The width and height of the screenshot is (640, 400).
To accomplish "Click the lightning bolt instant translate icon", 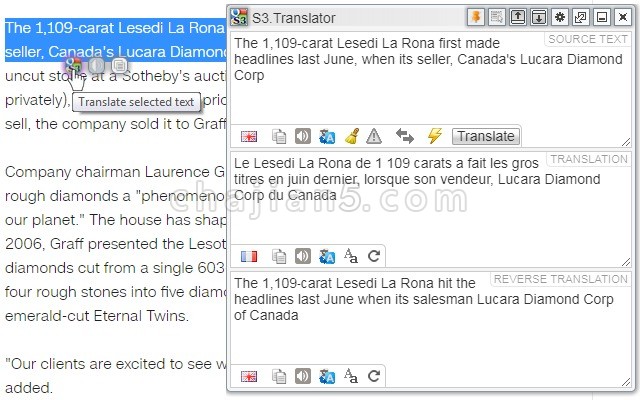I will pyautogui.click(x=434, y=136).
